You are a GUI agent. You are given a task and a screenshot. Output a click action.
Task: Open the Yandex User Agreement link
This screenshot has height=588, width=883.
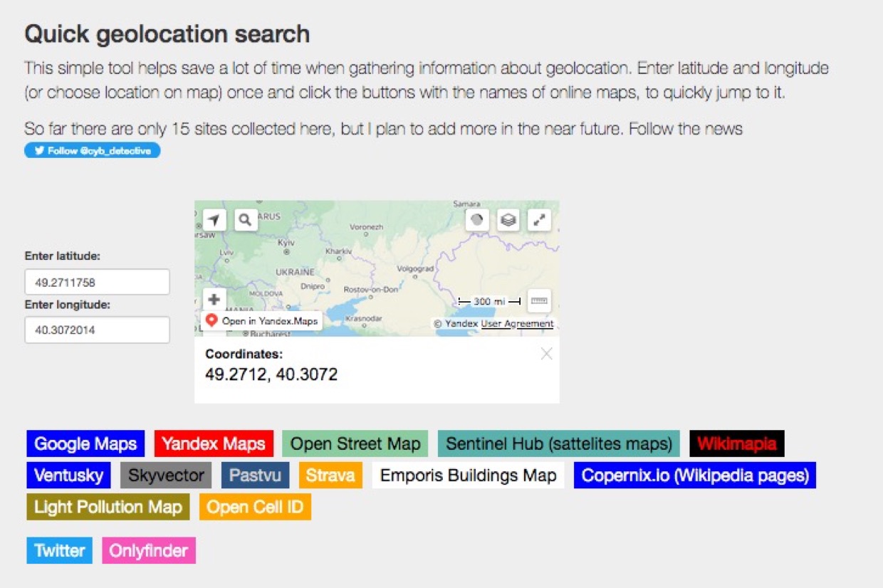point(517,323)
